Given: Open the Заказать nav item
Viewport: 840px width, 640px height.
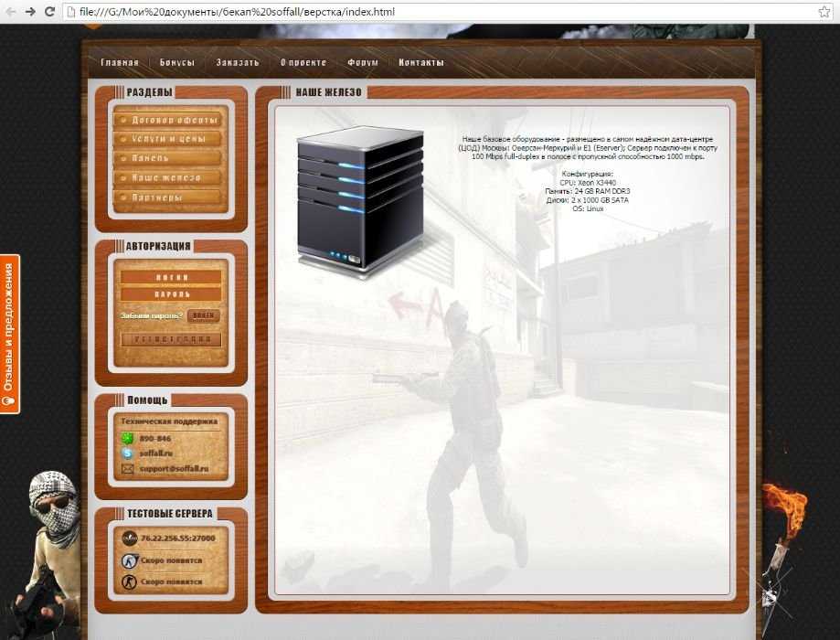Looking at the screenshot, I should tap(238, 62).
